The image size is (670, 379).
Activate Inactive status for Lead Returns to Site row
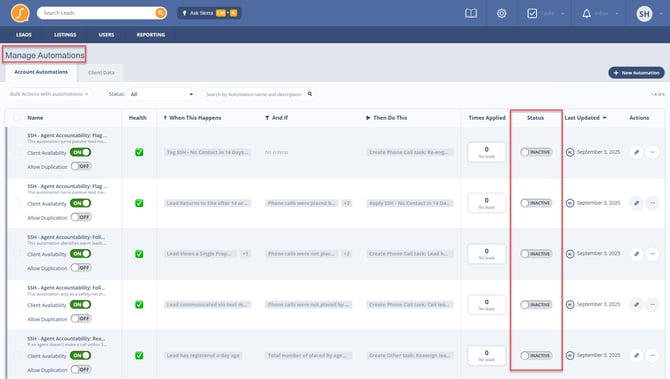(x=536, y=203)
